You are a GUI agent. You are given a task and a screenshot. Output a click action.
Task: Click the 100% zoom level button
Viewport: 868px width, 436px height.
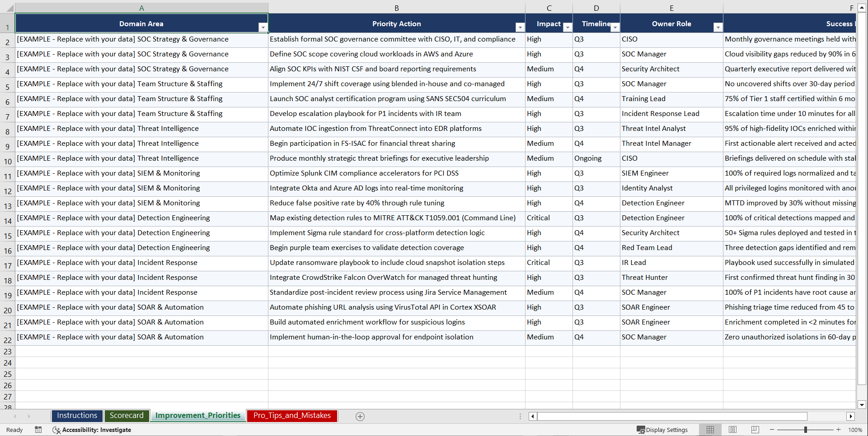coord(855,430)
